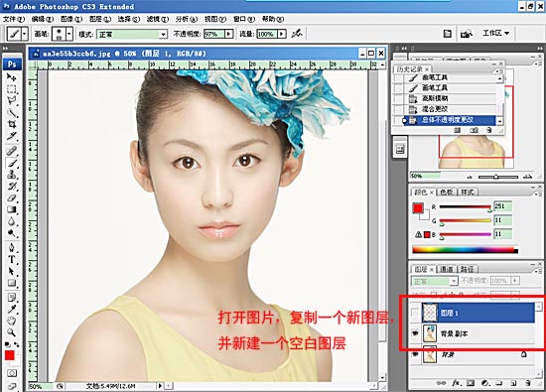
Task: Add layer style via fx icon
Action: (x=457, y=383)
